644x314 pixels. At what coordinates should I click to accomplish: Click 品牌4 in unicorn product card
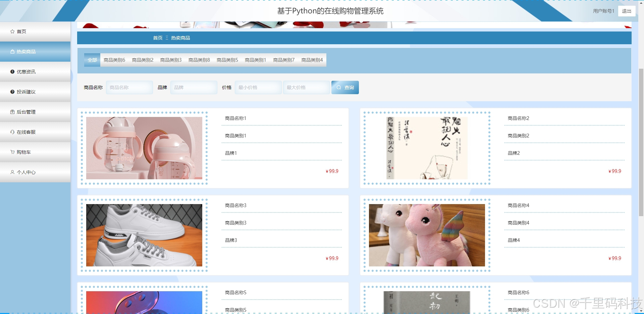(x=514, y=240)
